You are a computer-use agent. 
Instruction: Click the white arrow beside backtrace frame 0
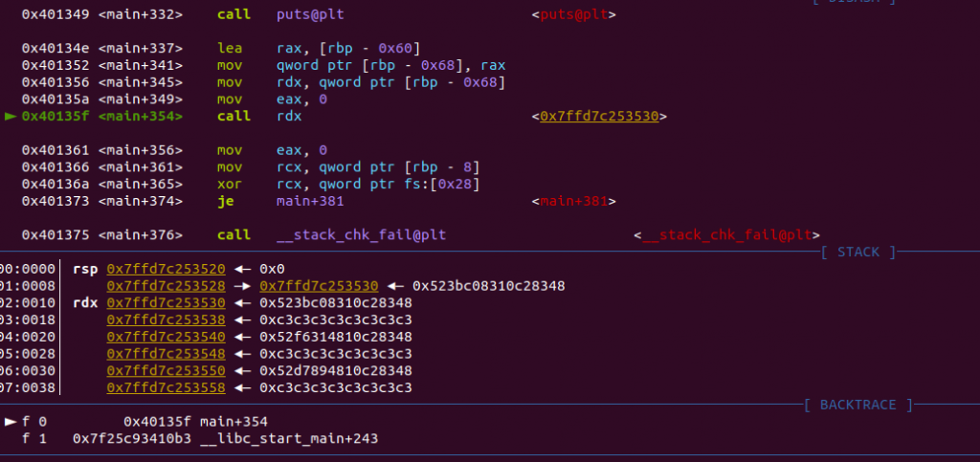pyautogui.click(x=11, y=421)
